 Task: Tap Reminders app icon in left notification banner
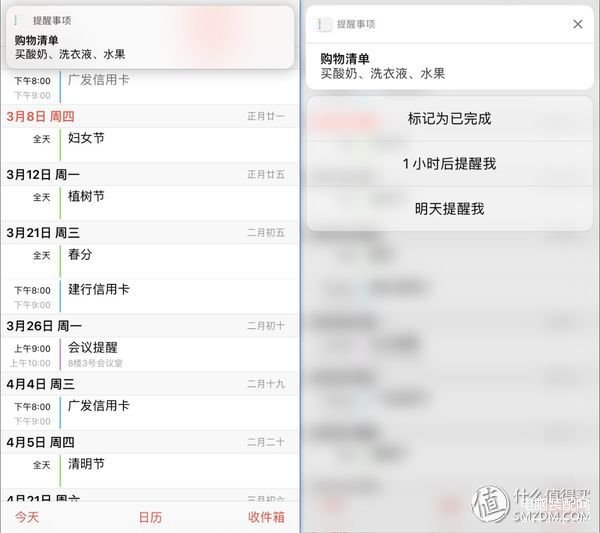click(20, 20)
